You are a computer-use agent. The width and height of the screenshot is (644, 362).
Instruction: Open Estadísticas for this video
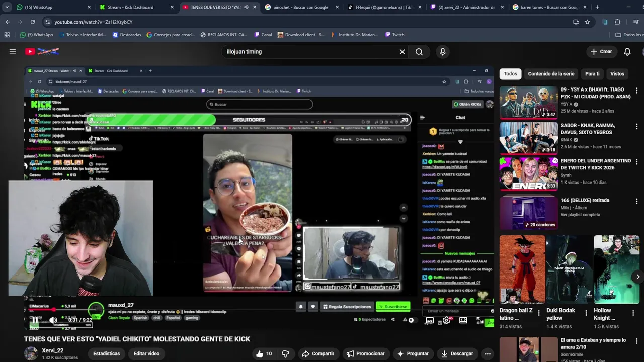pos(107,353)
